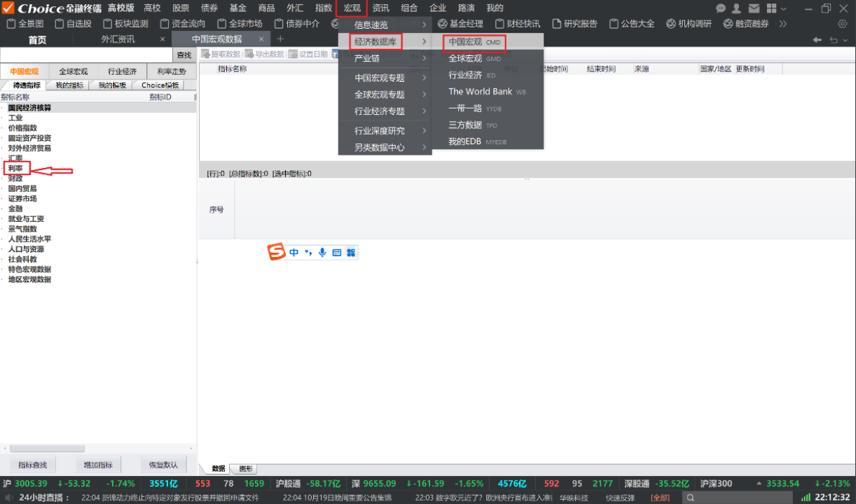The width and height of the screenshot is (856, 504).
Task: Open the user account icon
Action: (x=737, y=8)
